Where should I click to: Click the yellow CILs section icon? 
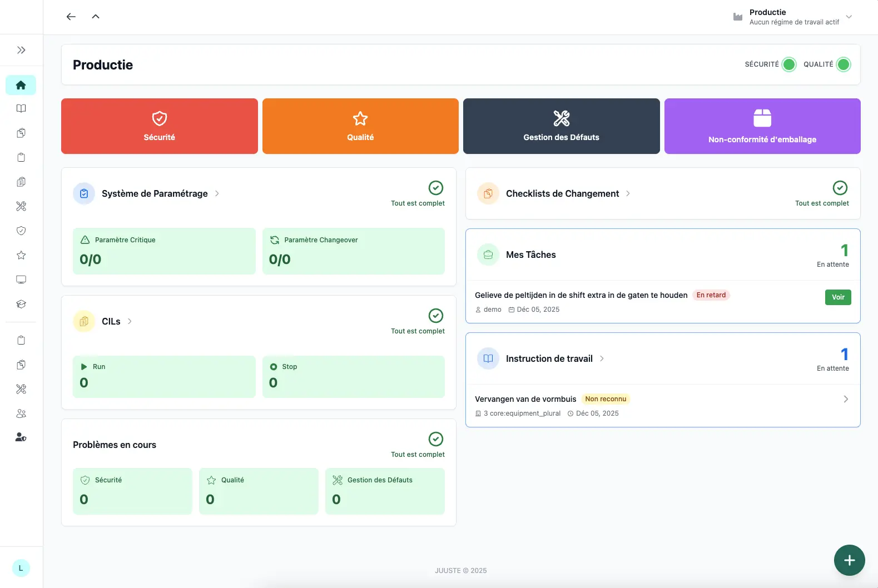(x=84, y=321)
